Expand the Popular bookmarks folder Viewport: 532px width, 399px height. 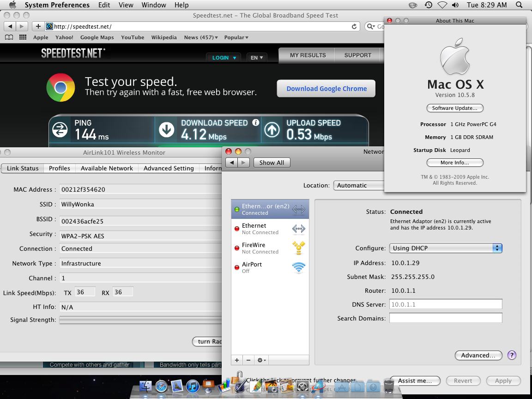[x=236, y=37]
